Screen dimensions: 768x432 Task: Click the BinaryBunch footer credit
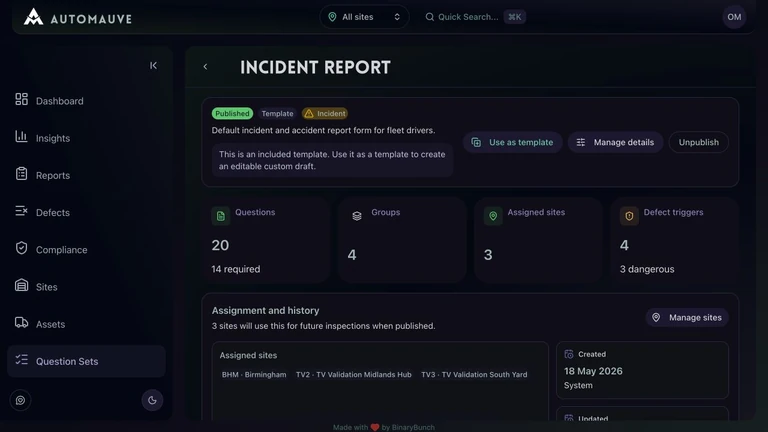point(413,427)
